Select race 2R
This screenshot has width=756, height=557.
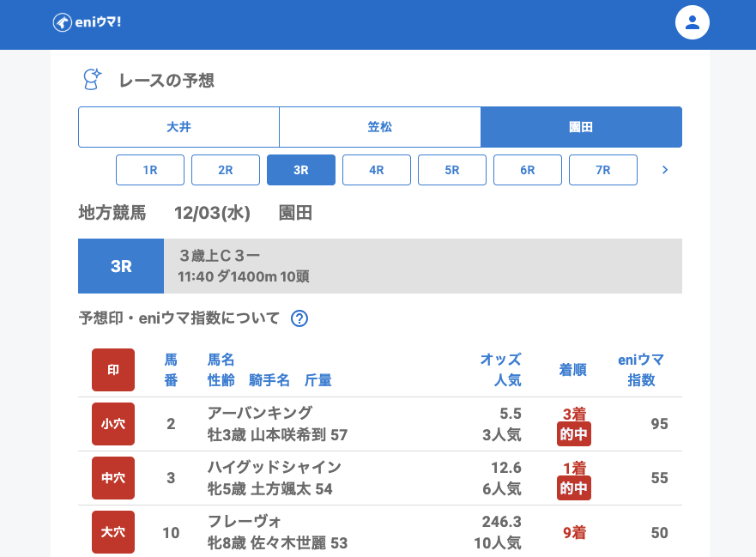pyautogui.click(x=226, y=170)
